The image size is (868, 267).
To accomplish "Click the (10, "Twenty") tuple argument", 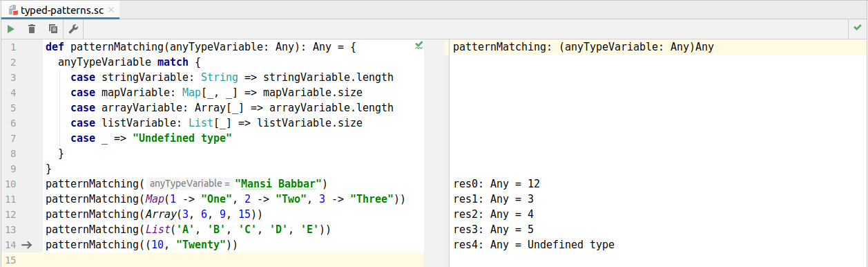I will point(188,245).
